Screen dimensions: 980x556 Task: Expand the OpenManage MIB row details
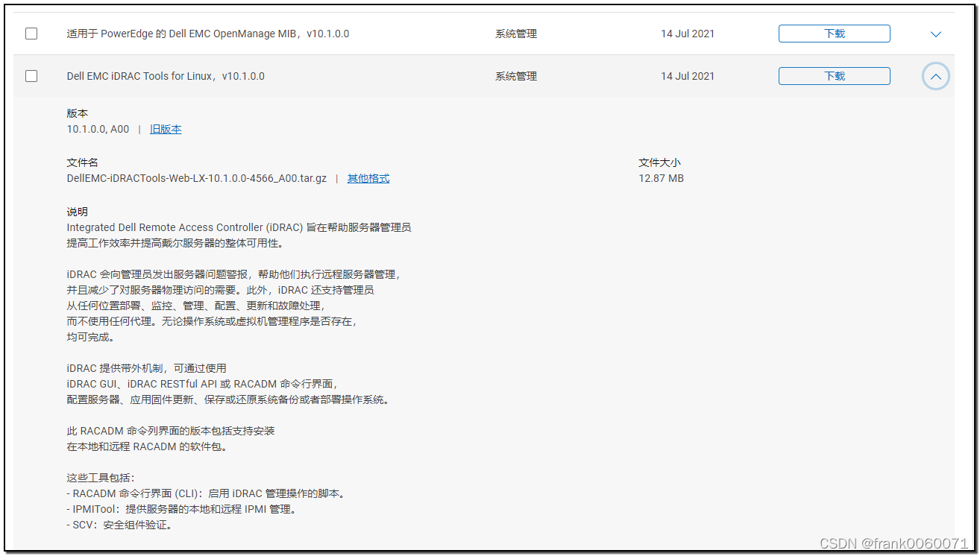click(936, 34)
